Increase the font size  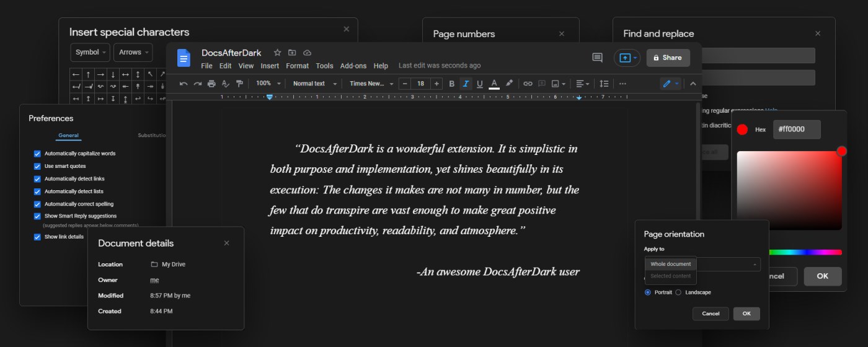437,84
